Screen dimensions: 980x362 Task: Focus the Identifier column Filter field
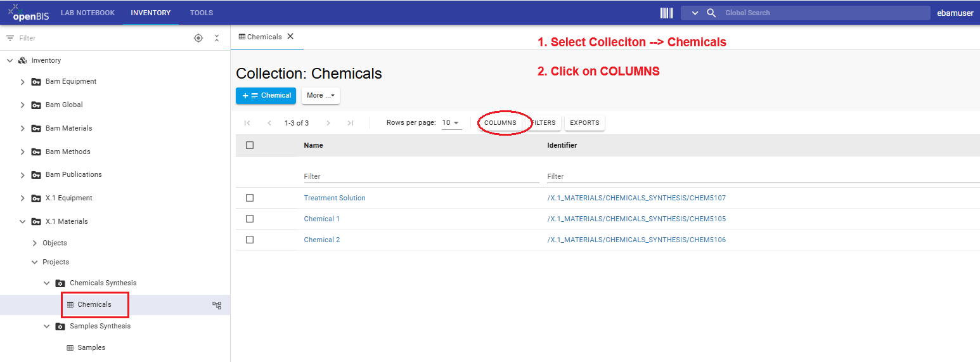tap(763, 176)
